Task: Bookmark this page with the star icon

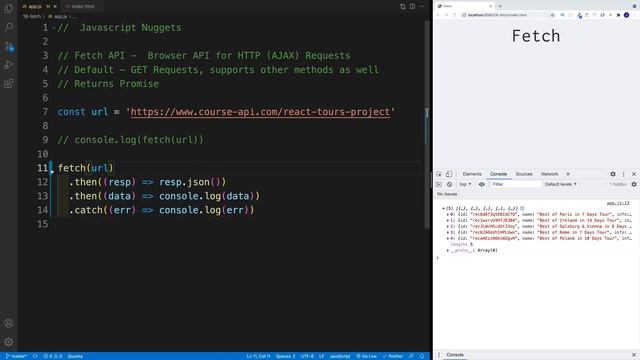Action: point(552,15)
